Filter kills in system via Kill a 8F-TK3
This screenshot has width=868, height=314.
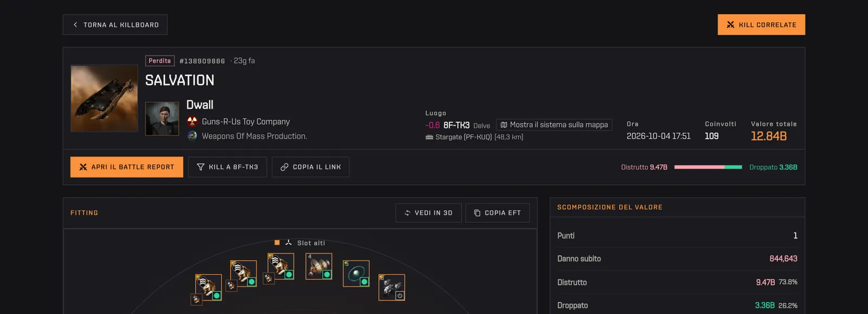227,167
